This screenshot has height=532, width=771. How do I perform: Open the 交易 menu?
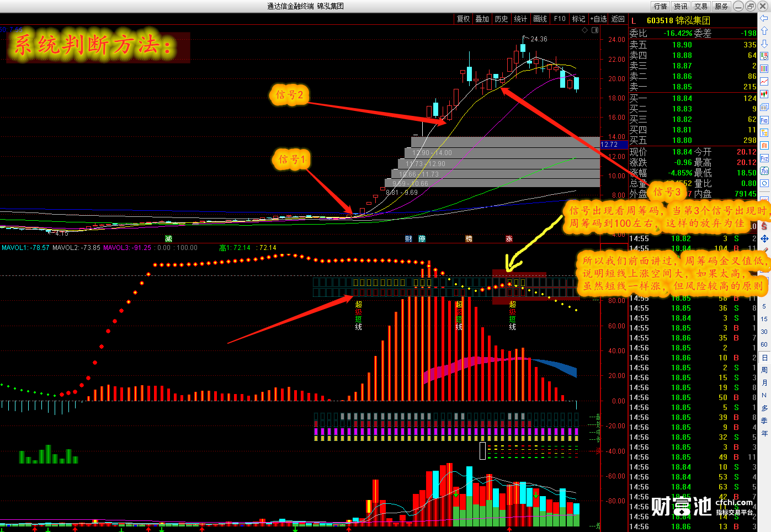[701, 7]
